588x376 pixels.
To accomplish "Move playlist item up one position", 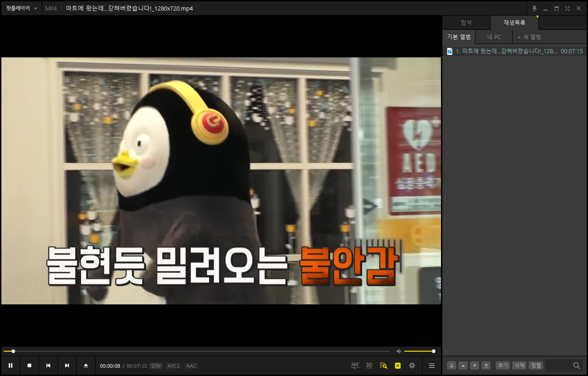I will 464,365.
